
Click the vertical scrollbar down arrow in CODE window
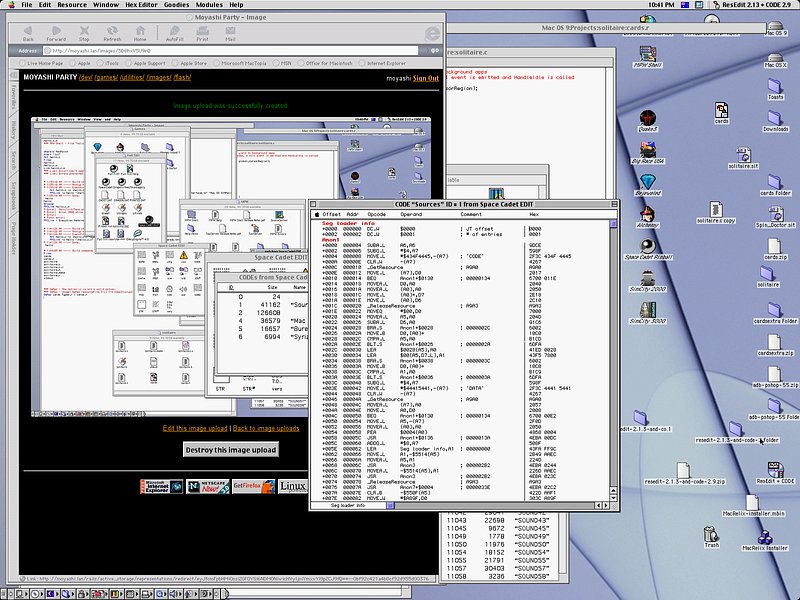(x=613, y=497)
